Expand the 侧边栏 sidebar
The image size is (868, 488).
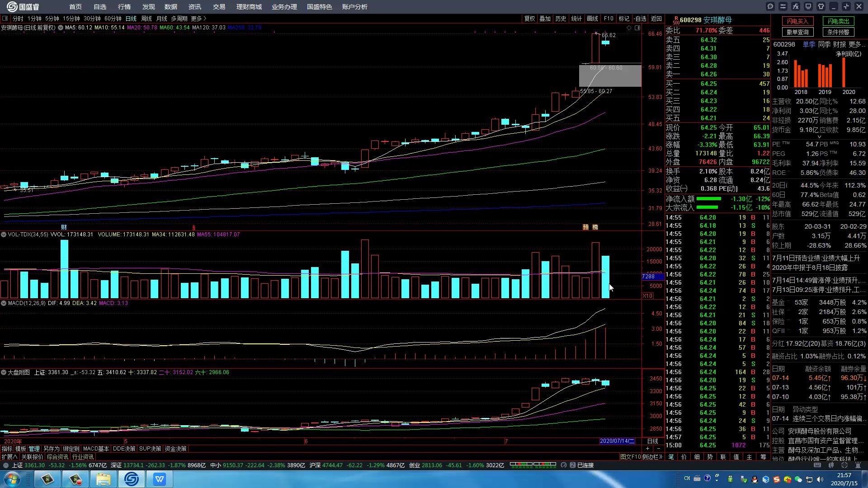(x=652, y=457)
